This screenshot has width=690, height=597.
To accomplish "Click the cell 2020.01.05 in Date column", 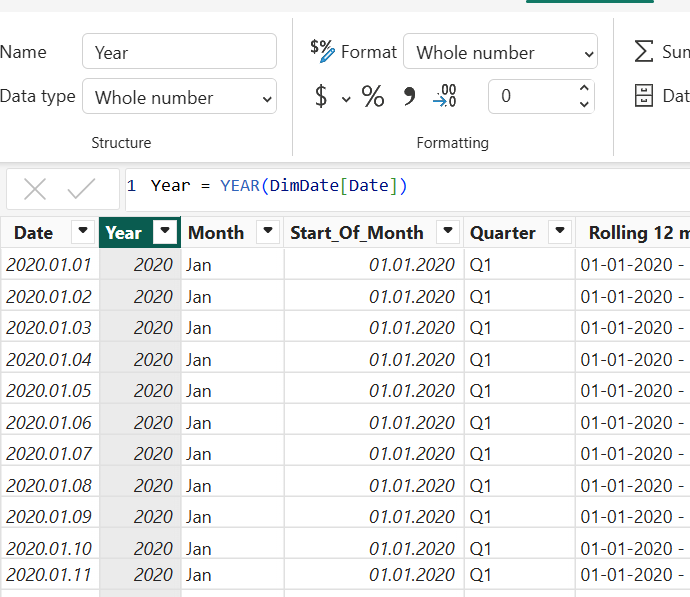I will pos(49,390).
